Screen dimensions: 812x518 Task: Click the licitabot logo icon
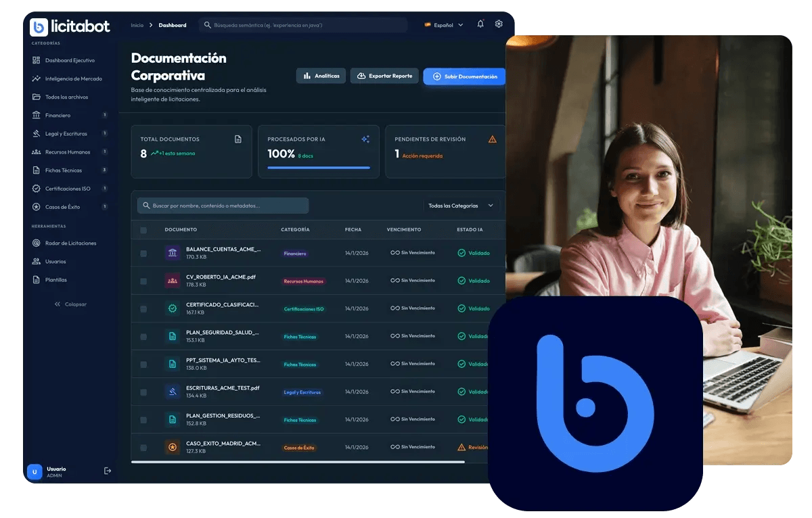tap(39, 26)
